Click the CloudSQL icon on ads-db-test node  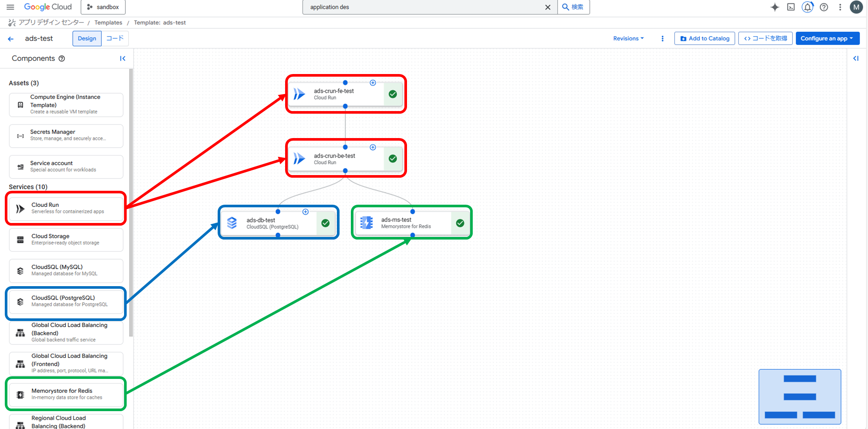232,223
